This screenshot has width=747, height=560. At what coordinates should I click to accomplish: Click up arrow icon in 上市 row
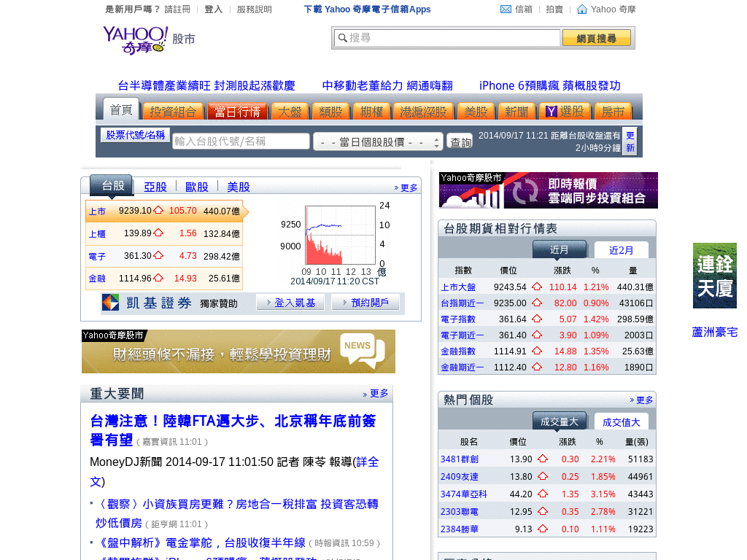[x=158, y=210]
